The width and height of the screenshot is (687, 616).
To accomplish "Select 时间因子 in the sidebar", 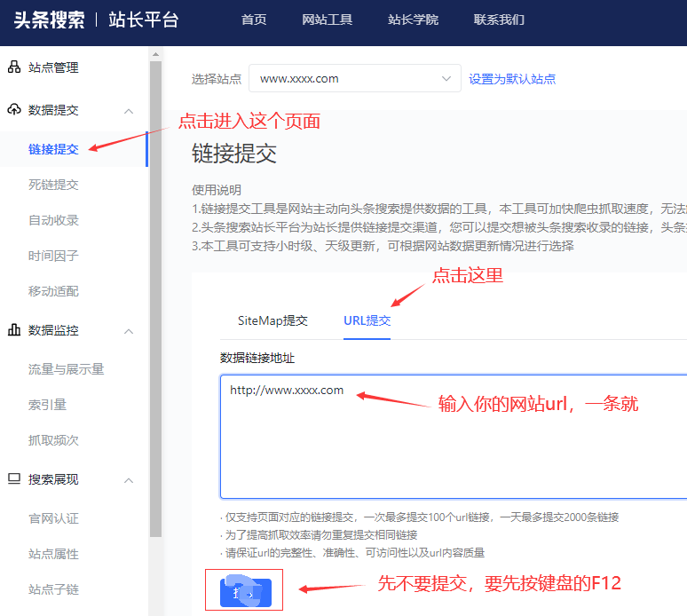I will click(x=53, y=256).
